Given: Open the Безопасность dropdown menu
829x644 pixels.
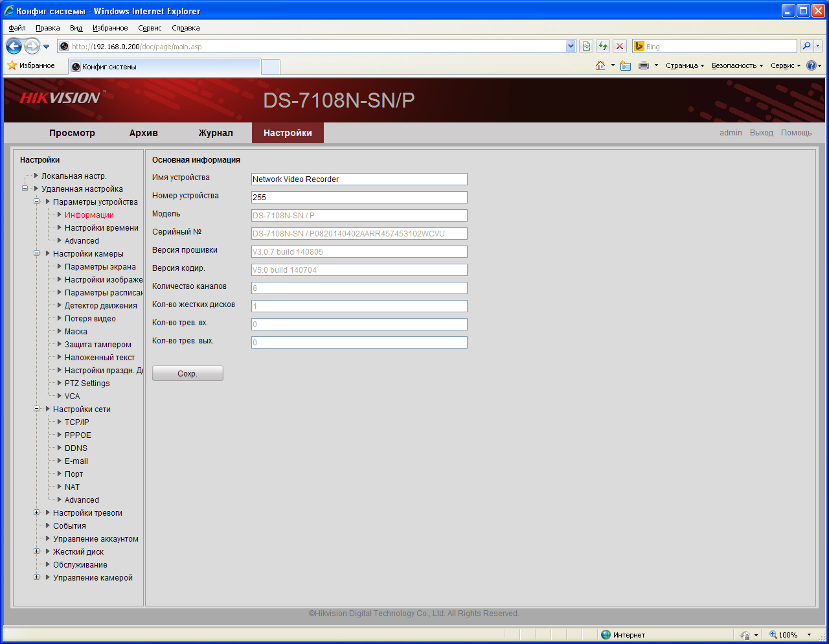Looking at the screenshot, I should click(x=737, y=65).
